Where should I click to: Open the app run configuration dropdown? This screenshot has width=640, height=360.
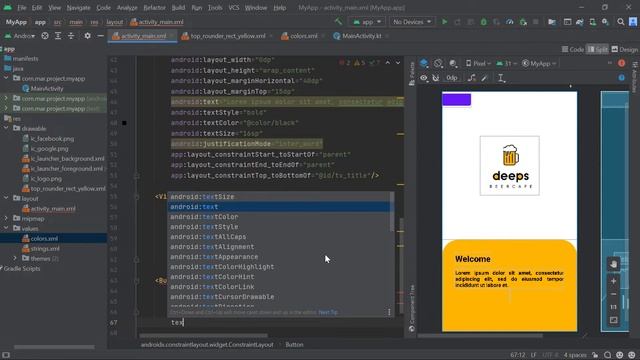tap(367, 22)
